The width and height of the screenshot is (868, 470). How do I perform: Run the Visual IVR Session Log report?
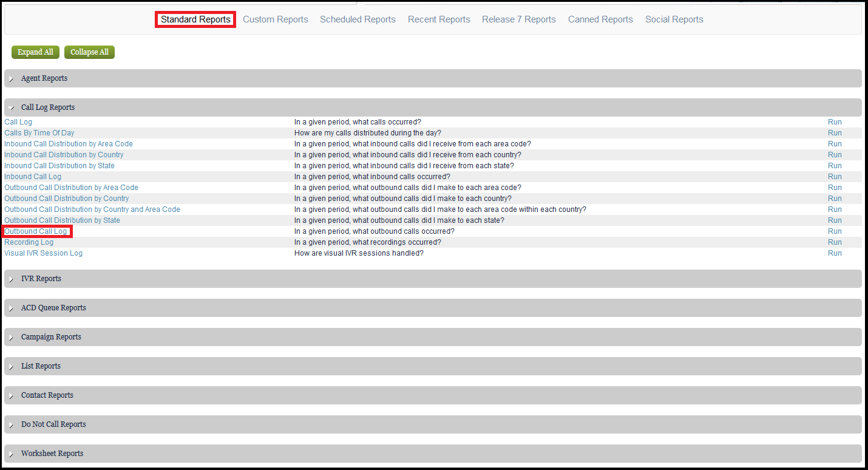tap(835, 253)
